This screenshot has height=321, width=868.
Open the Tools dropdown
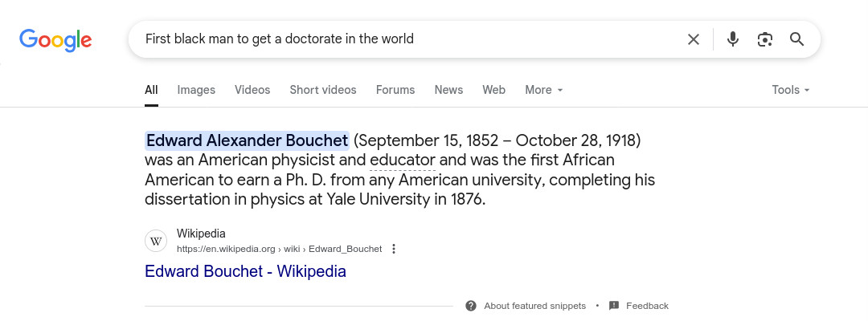click(791, 90)
